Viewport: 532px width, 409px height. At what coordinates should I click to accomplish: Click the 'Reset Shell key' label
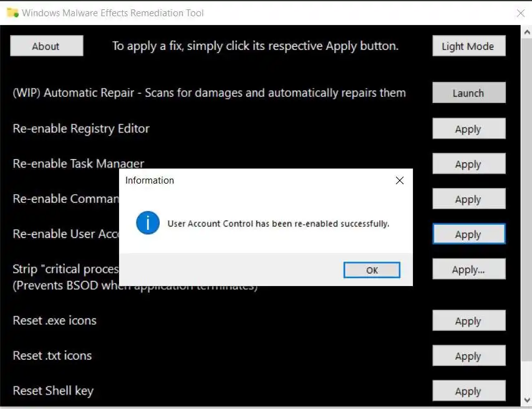[53, 391]
